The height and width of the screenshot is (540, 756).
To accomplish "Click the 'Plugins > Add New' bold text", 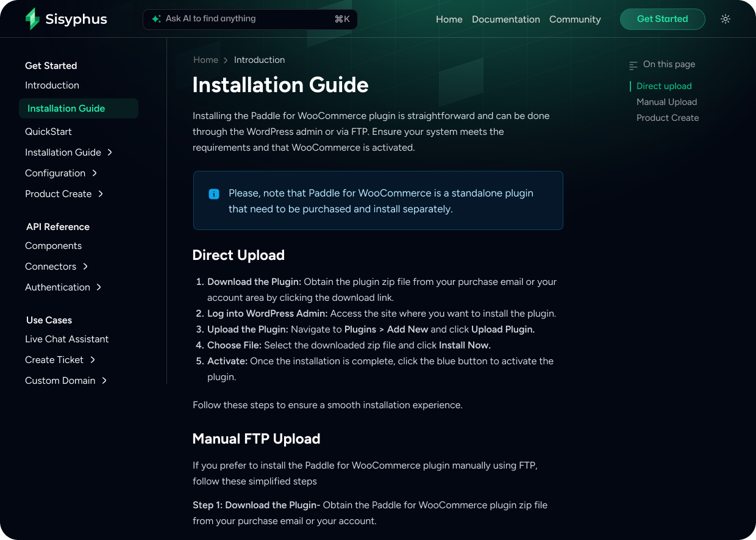I will [387, 329].
